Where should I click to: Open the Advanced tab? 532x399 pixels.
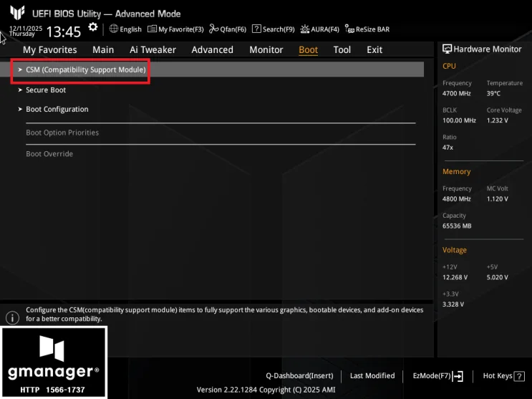click(213, 50)
